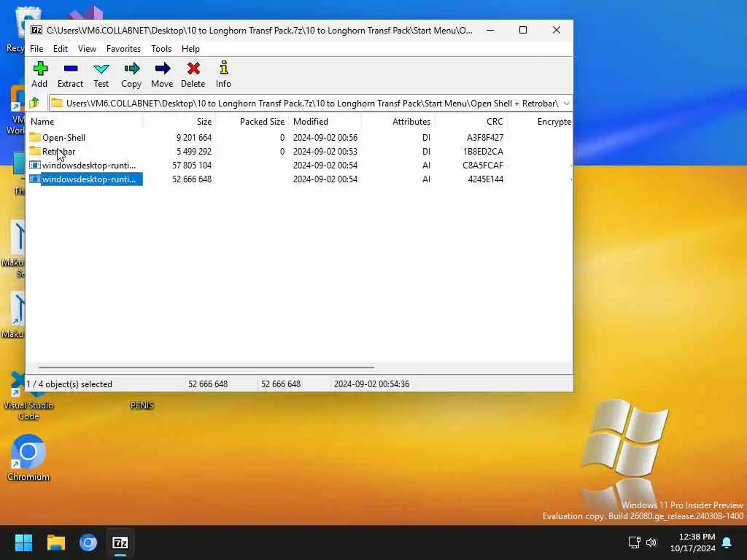Extract files using the Extract icon

click(x=71, y=69)
